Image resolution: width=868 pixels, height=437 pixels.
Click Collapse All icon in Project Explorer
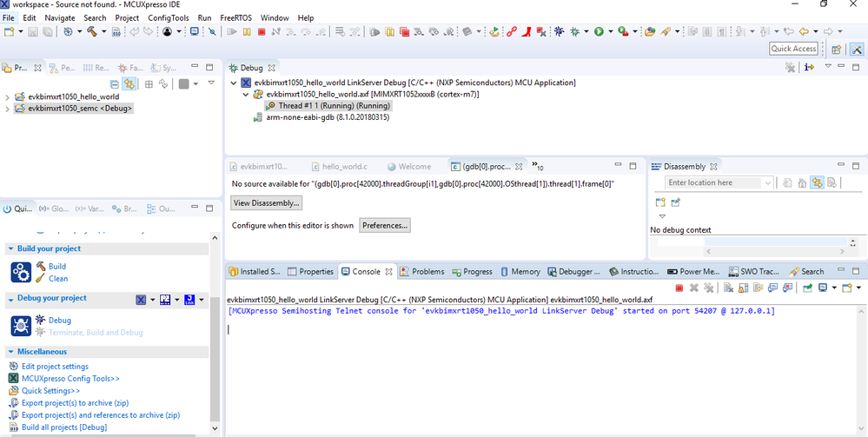pos(114,84)
